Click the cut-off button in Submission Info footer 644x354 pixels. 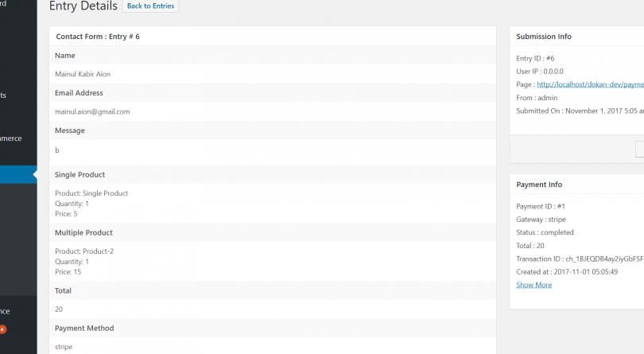pos(639,149)
